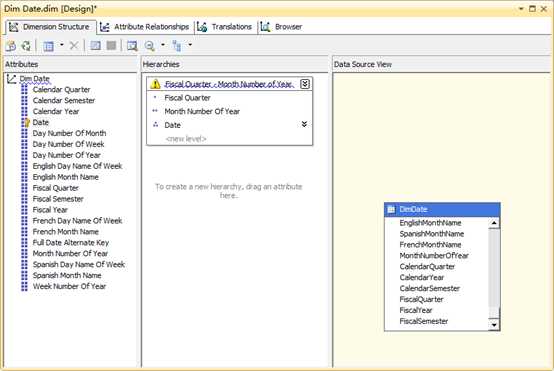Select Spanish Day Name Of Week attribute
Image resolution: width=554 pixels, height=371 pixels.
coord(78,265)
